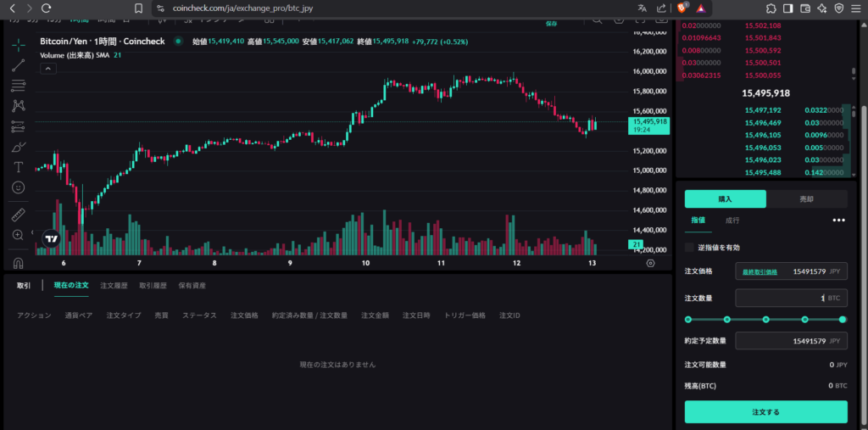This screenshot has width=868, height=430.
Task: Click the browser address bar URL
Action: click(x=244, y=8)
